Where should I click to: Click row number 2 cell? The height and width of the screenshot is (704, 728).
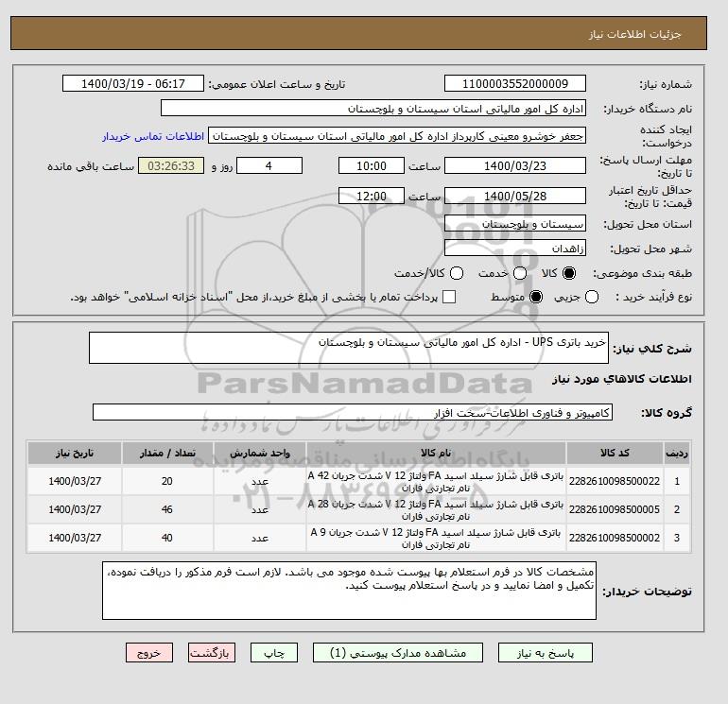676,509
